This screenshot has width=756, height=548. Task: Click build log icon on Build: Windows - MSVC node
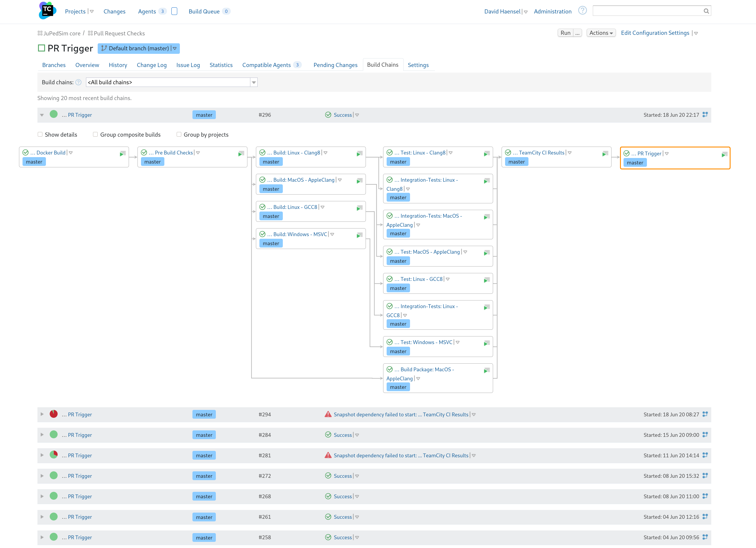(359, 235)
